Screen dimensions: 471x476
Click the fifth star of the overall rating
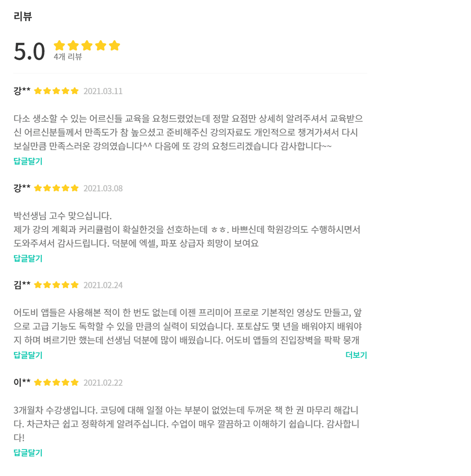114,46
